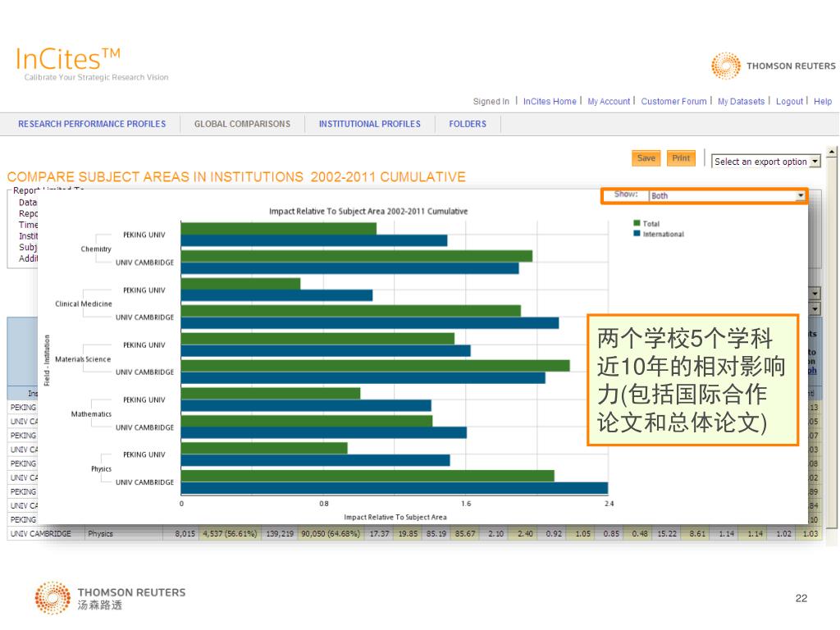
Task: Open the Show: Both dropdown
Action: pos(727,195)
